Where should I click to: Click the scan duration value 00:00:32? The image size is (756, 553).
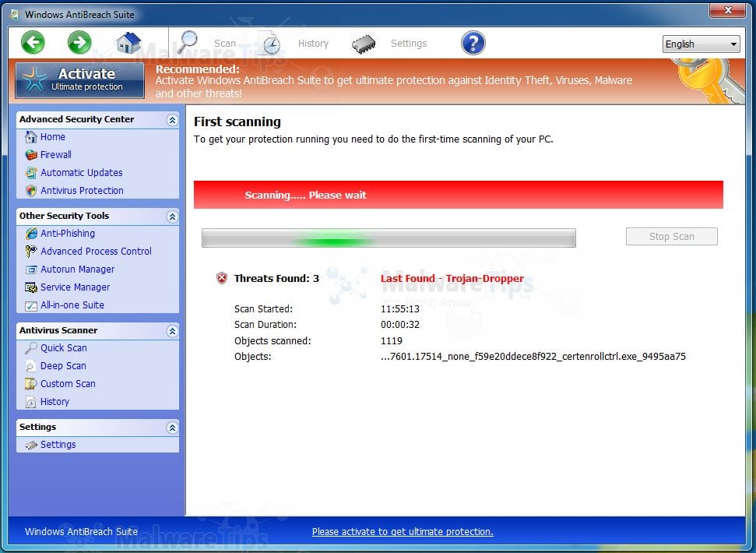(400, 325)
